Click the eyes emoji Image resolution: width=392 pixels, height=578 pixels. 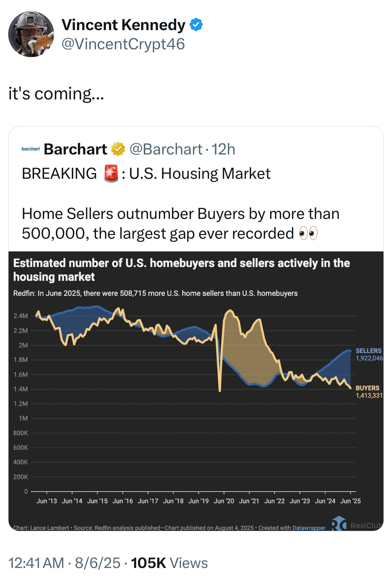[308, 234]
